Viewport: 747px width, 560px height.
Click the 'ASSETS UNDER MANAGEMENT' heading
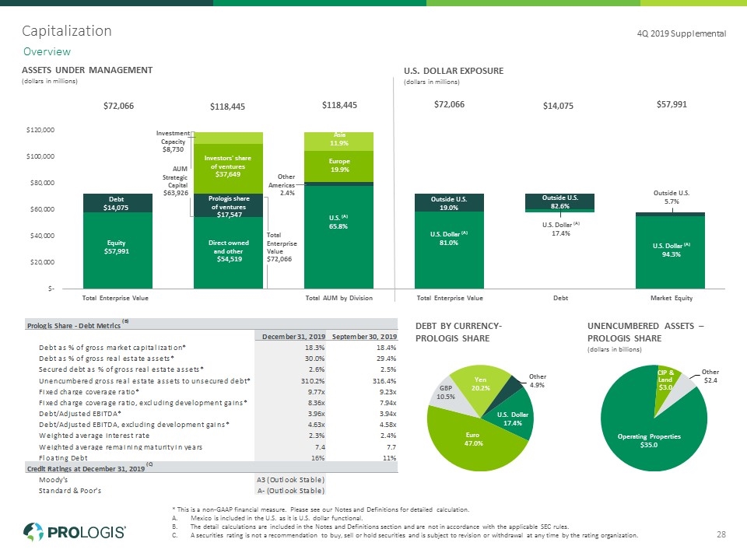click(x=87, y=70)
